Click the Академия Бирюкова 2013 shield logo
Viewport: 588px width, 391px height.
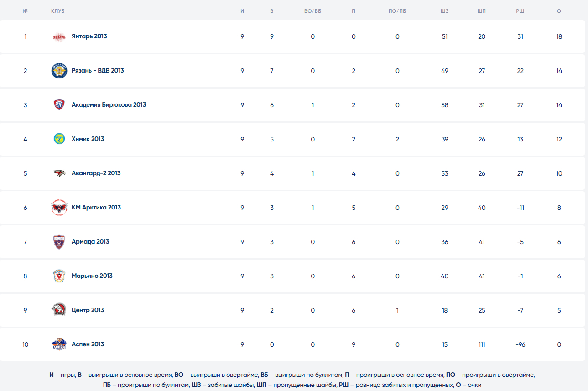[59, 105]
